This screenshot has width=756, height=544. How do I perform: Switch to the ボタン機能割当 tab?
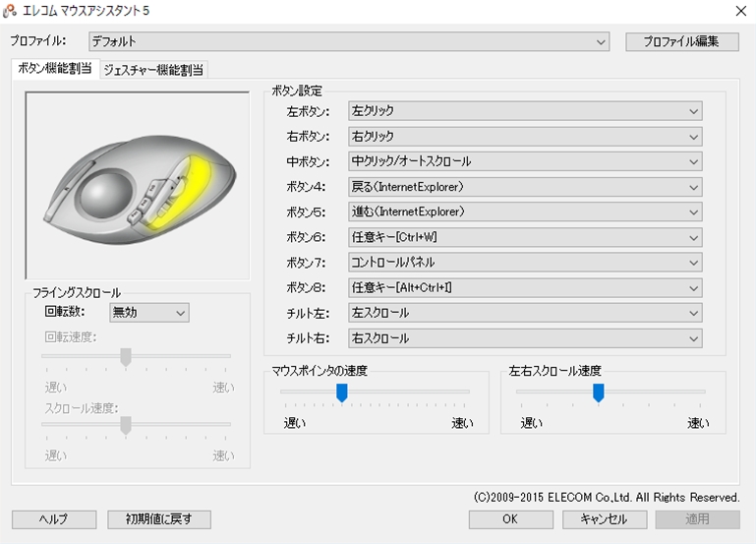54,69
